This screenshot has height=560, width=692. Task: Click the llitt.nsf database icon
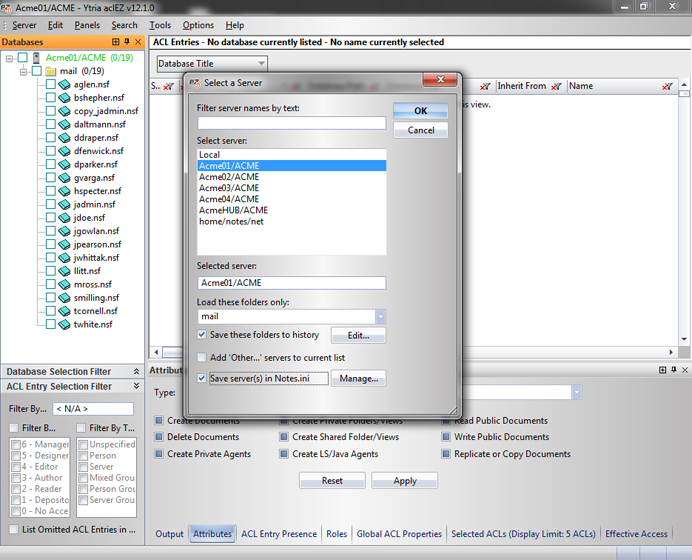click(x=64, y=271)
